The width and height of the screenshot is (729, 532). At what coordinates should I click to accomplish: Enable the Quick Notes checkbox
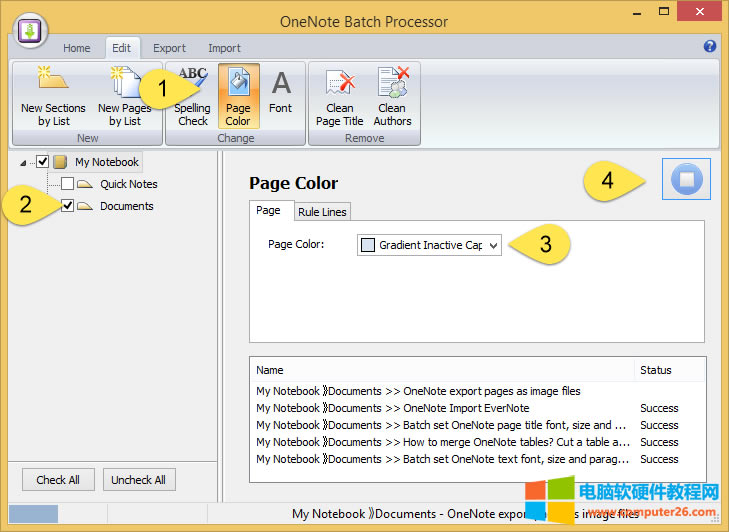(67, 184)
